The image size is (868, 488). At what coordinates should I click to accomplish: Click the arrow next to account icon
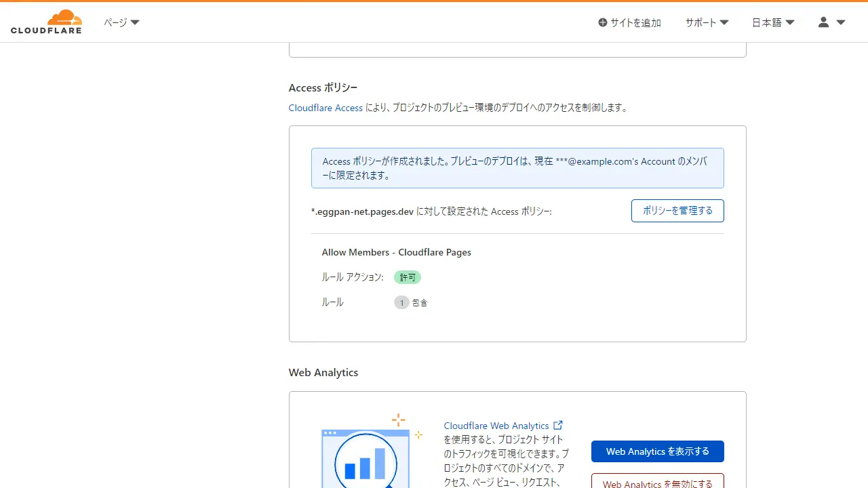(841, 22)
